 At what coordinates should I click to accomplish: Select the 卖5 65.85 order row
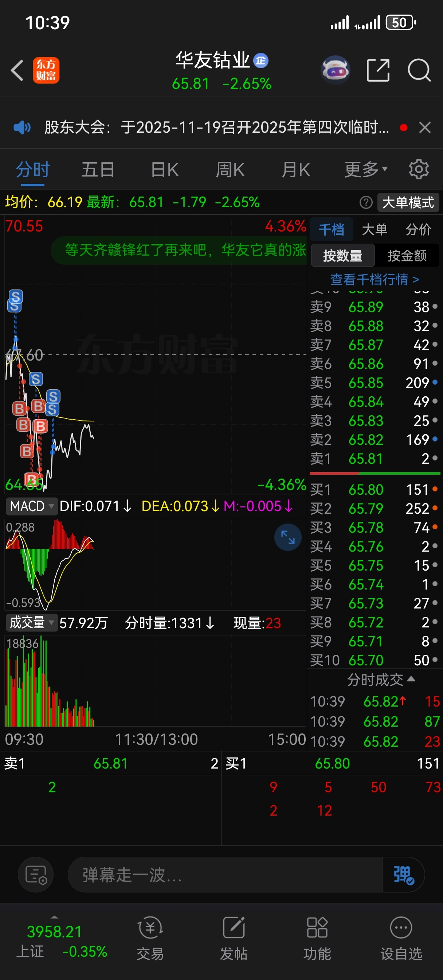coord(375,383)
